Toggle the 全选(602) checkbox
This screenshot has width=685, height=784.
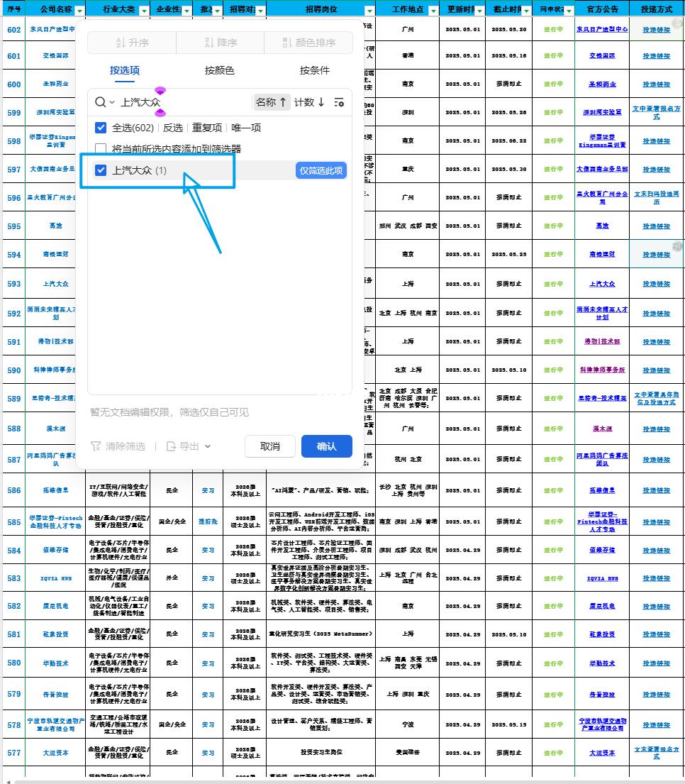101,128
